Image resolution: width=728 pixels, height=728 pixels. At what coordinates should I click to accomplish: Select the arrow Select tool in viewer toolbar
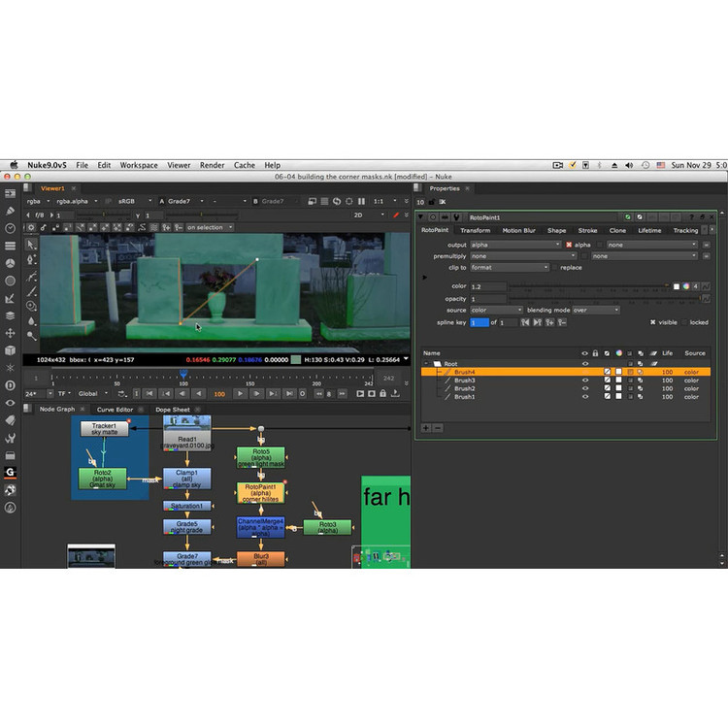point(31,244)
